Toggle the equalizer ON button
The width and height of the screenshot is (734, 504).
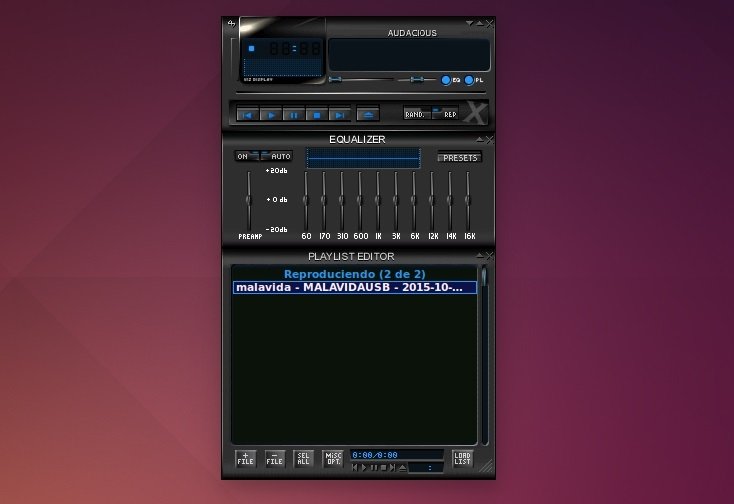[x=247, y=156]
